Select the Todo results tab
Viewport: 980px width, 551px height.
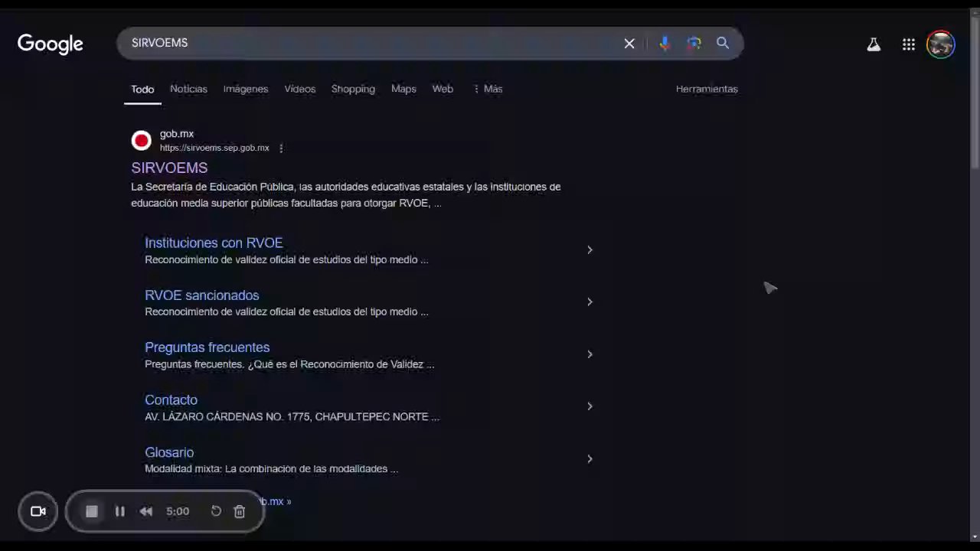(142, 89)
